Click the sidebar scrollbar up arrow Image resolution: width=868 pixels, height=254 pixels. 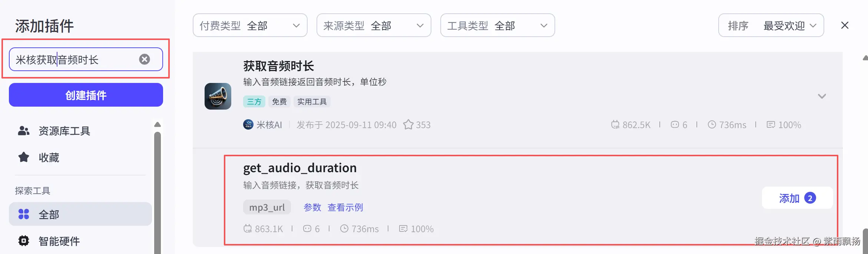tap(158, 124)
